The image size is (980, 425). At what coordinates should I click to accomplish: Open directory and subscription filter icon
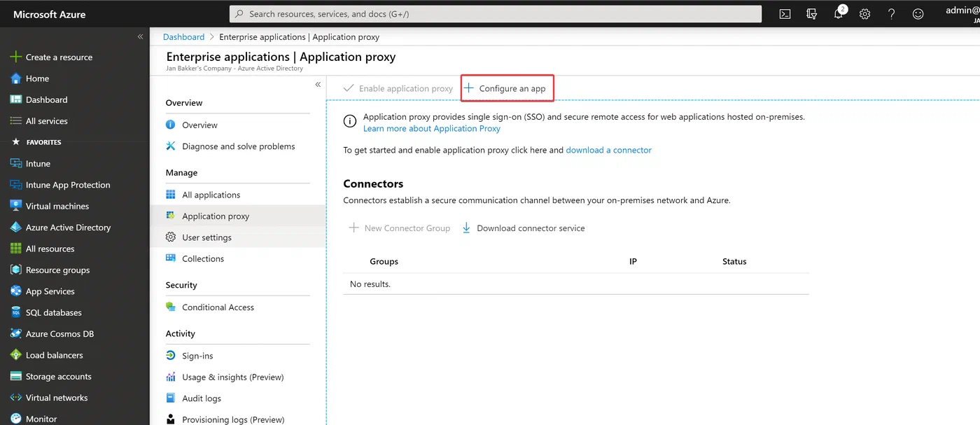[812, 14]
